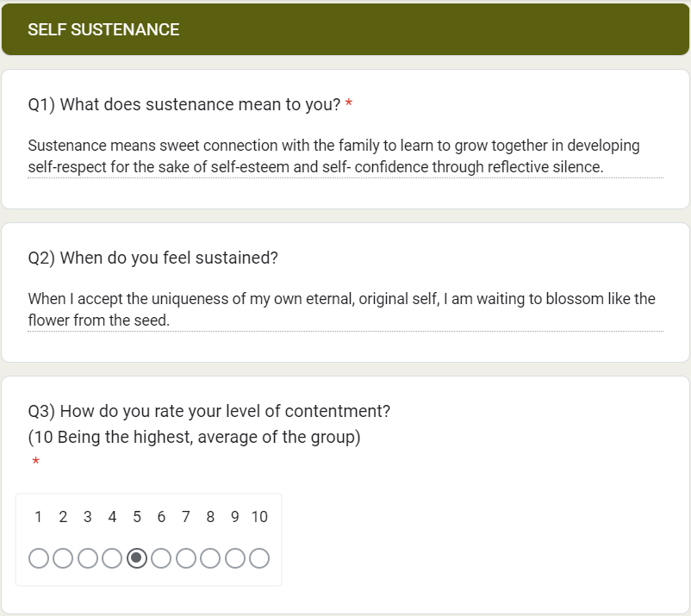Image resolution: width=691 pixels, height=616 pixels.
Task: Click the number 10 scale label
Action: pos(259,517)
